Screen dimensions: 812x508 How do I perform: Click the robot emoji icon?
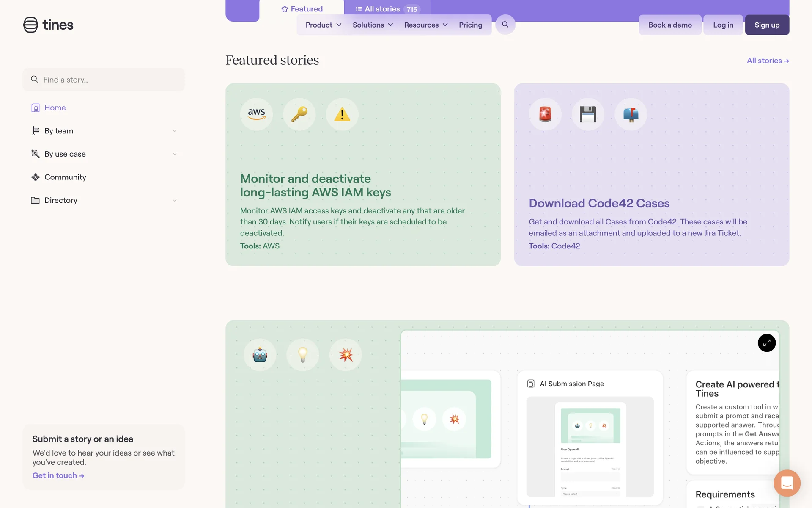tap(260, 355)
